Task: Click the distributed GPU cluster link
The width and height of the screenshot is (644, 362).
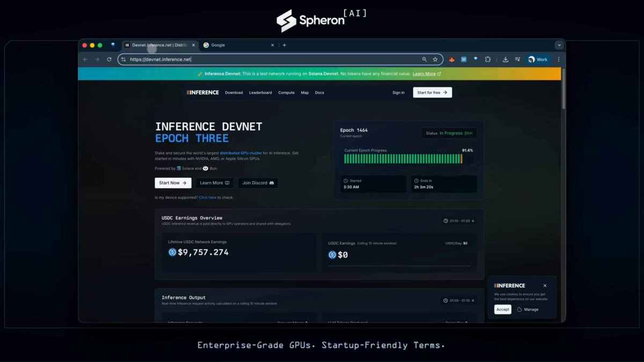Action: tap(241, 153)
